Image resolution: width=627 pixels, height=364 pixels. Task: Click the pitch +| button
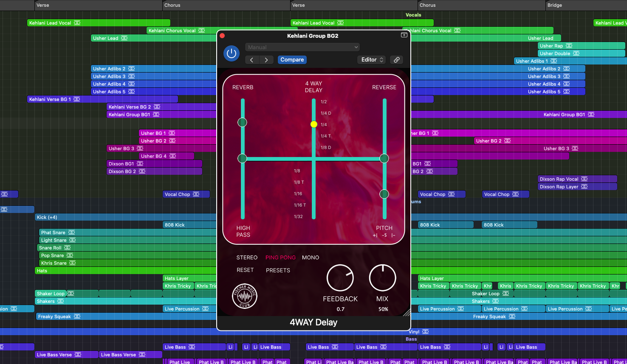(375, 235)
